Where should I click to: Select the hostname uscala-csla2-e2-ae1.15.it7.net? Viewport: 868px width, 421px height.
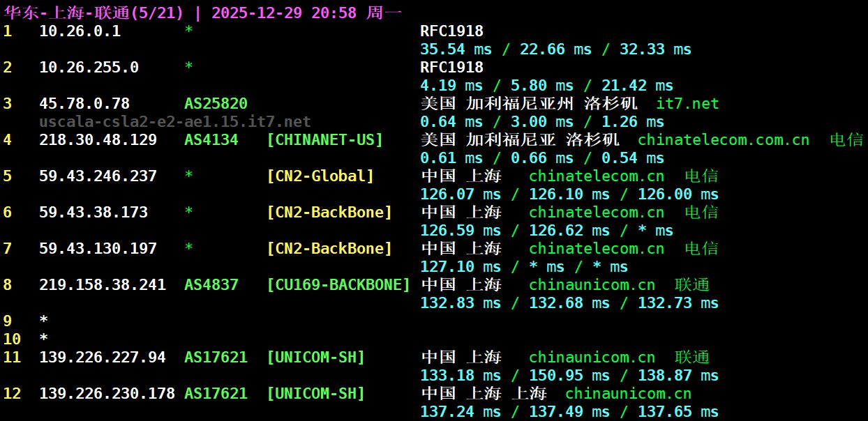point(175,122)
